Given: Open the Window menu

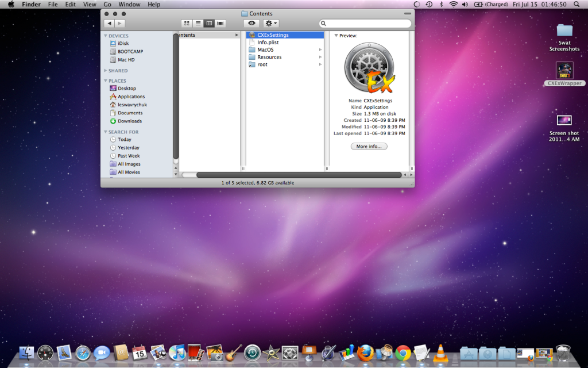Looking at the screenshot, I should click(129, 5).
